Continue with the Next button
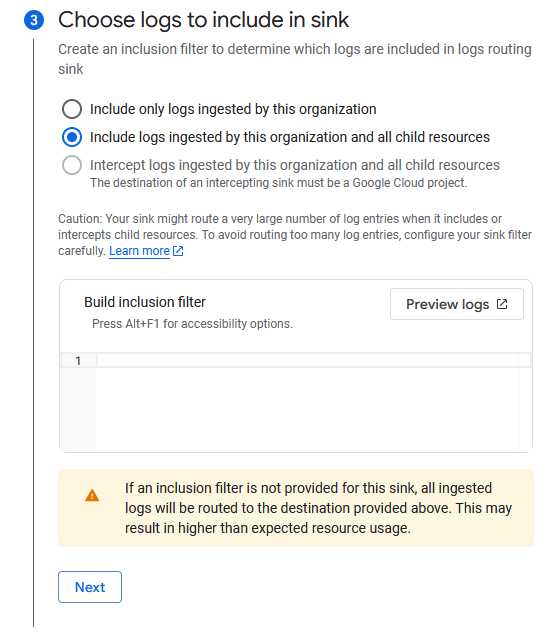The height and width of the screenshot is (635, 552). pyautogui.click(x=90, y=587)
